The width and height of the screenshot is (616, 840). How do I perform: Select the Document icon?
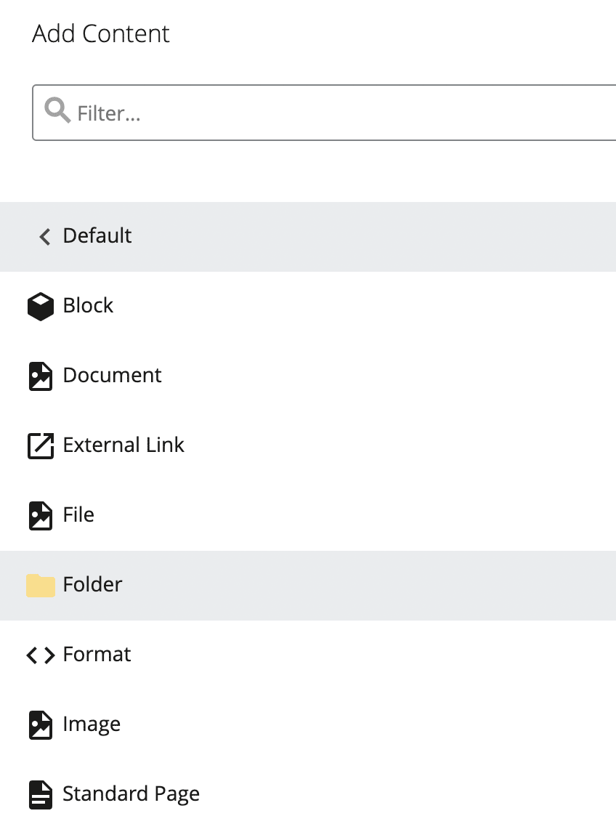(x=41, y=375)
